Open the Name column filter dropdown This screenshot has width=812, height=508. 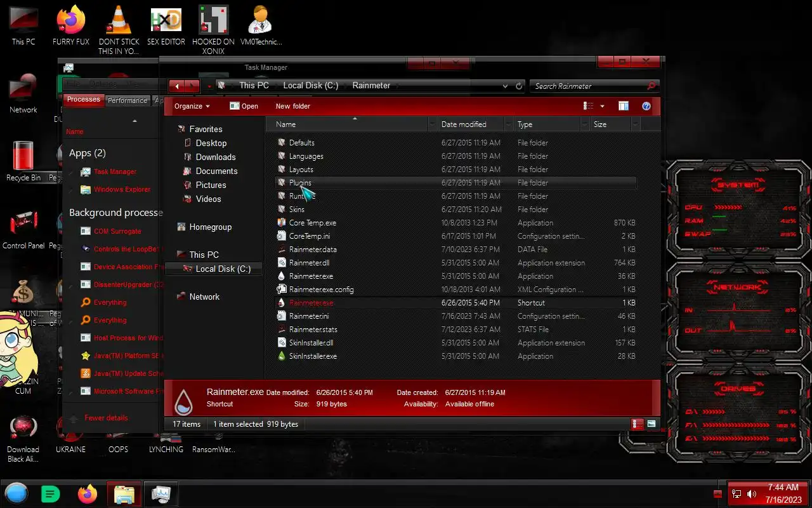pyautogui.click(x=433, y=124)
